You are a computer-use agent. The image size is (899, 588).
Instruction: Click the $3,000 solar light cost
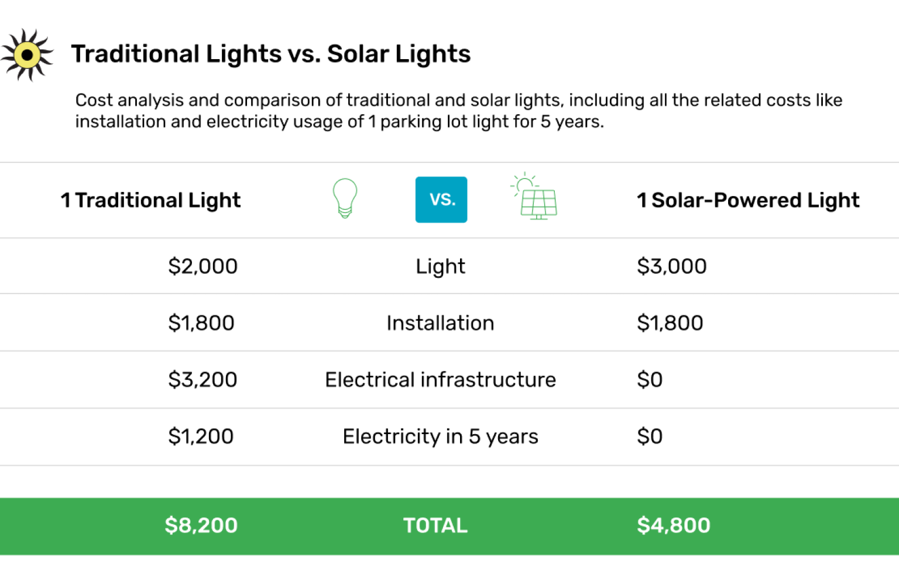coord(671,266)
